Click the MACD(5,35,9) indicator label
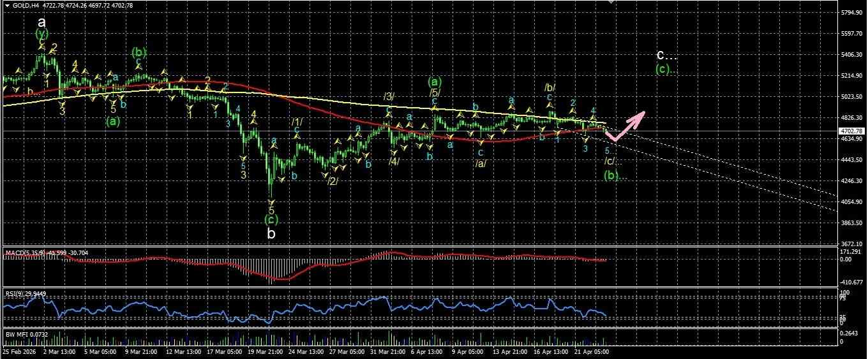Viewport: 868px width, 359px height. pos(24,253)
